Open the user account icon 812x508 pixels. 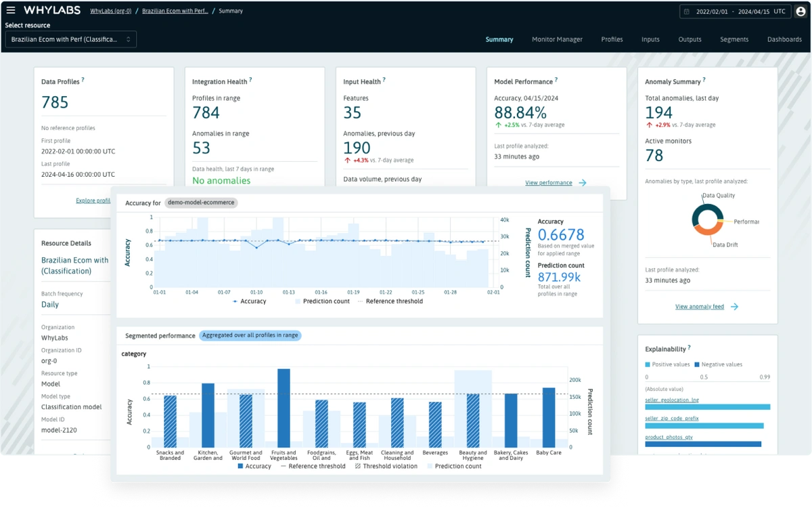[801, 9]
